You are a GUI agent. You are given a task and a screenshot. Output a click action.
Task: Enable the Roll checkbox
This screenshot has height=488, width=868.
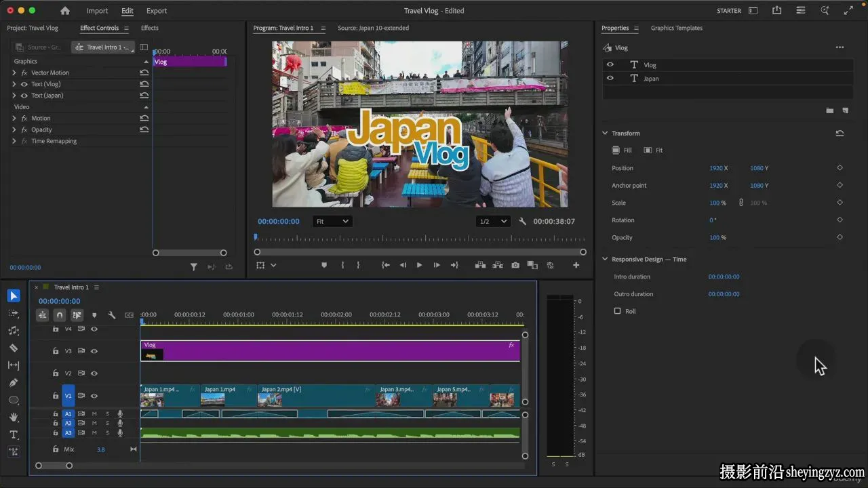[x=617, y=311]
